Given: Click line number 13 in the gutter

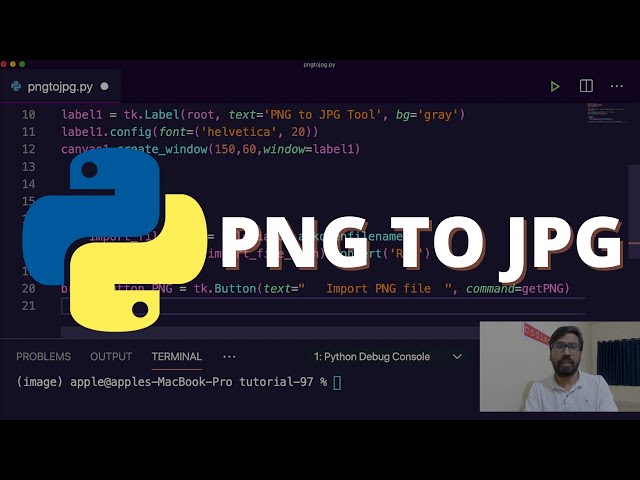Looking at the screenshot, I should pyautogui.click(x=29, y=167).
